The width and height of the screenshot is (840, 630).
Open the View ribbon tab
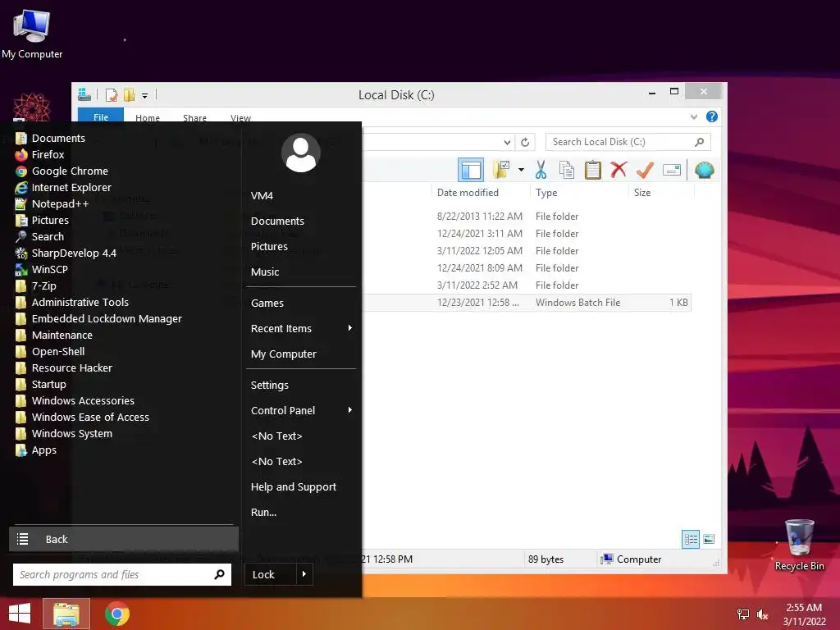(x=240, y=118)
